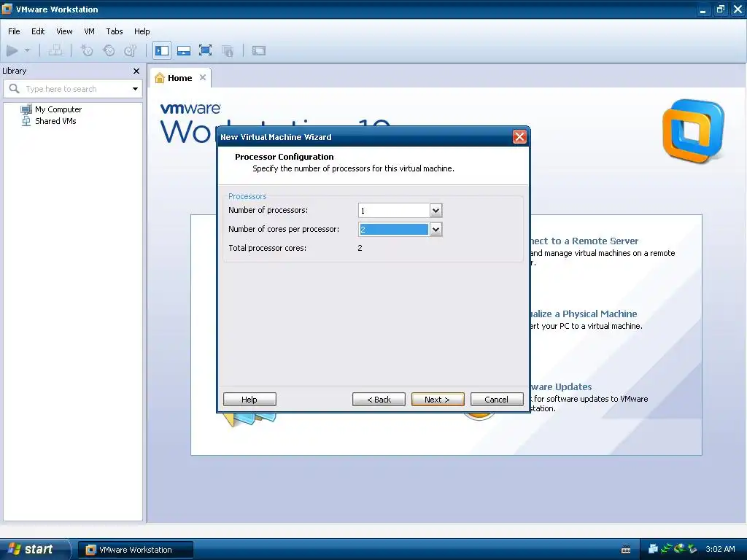This screenshot has width=747, height=560.
Task: Click the Send Ctrl+Alt+Del toolbar icon
Action: tap(55, 50)
